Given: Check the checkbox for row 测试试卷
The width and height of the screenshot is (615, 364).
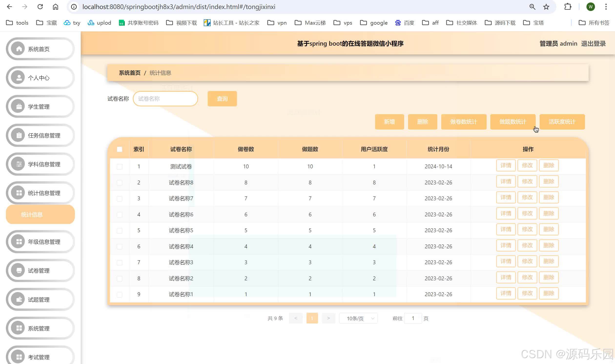Looking at the screenshot, I should (120, 167).
